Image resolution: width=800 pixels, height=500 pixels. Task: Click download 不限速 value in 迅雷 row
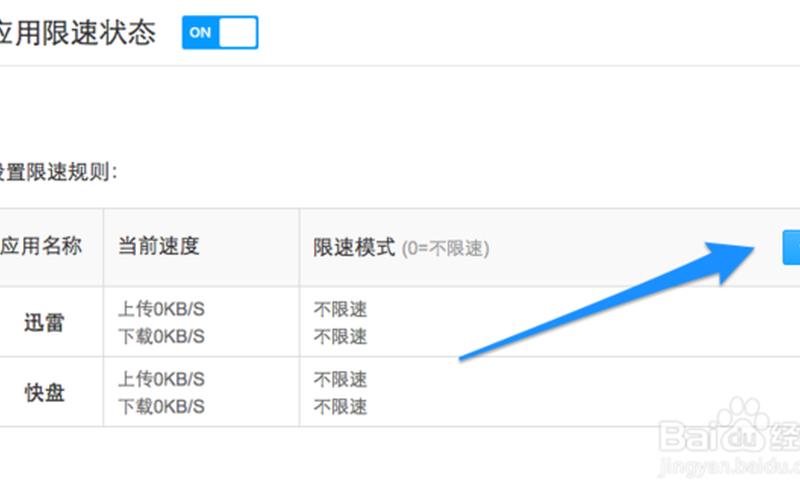click(x=340, y=337)
